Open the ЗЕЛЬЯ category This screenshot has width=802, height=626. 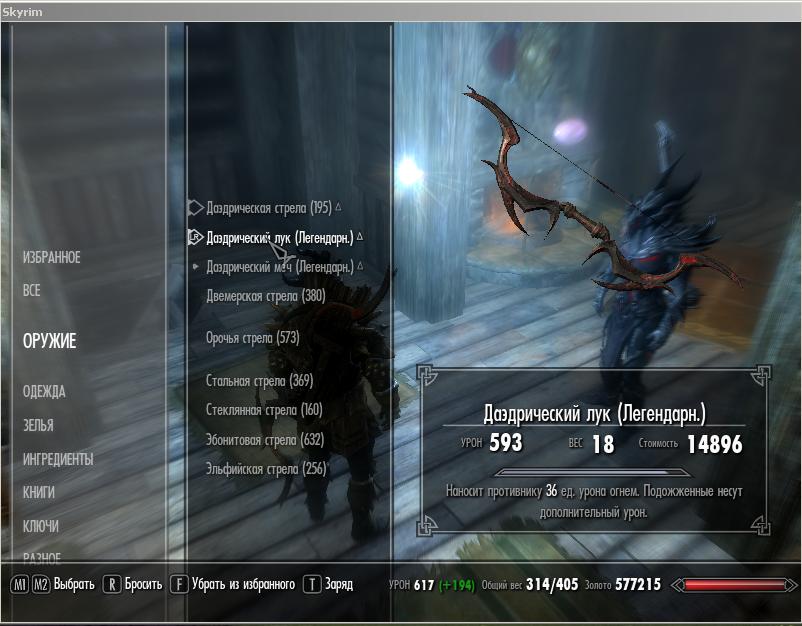pos(38,426)
